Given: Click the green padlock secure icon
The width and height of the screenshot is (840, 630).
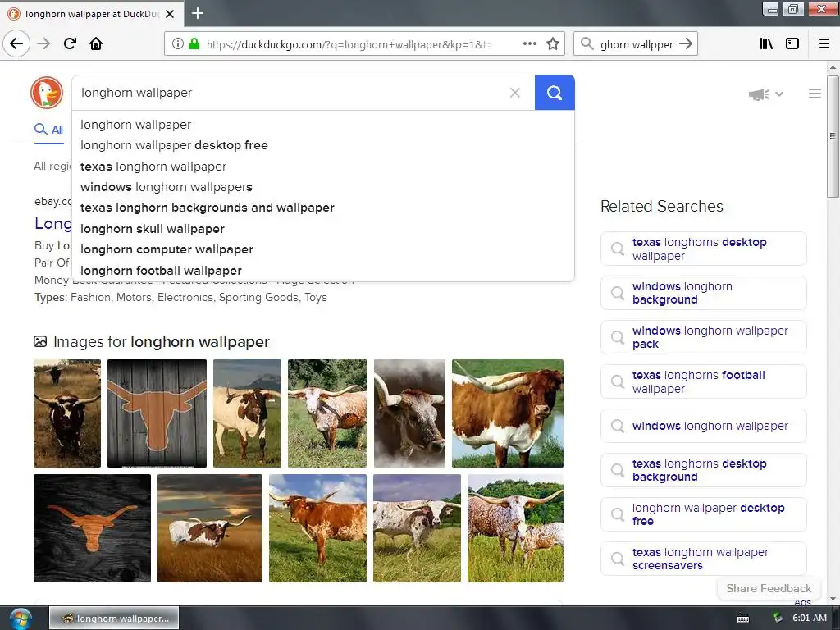Looking at the screenshot, I should [x=194, y=44].
